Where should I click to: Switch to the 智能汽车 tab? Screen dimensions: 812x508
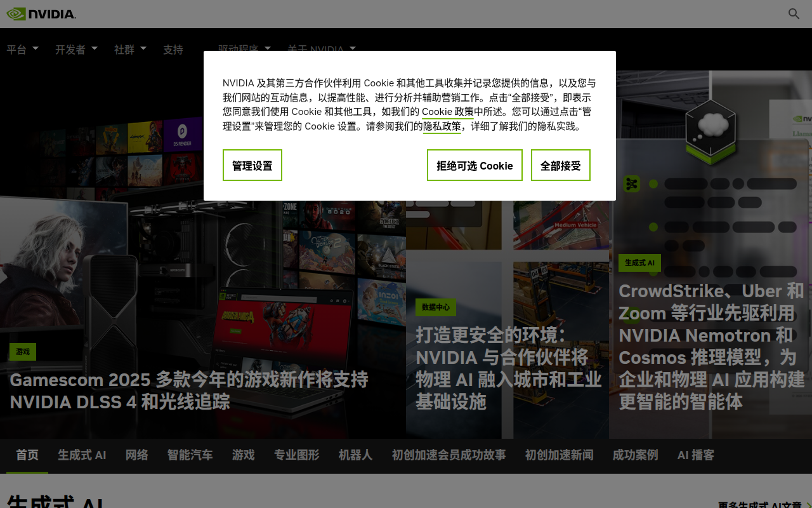[x=190, y=455]
